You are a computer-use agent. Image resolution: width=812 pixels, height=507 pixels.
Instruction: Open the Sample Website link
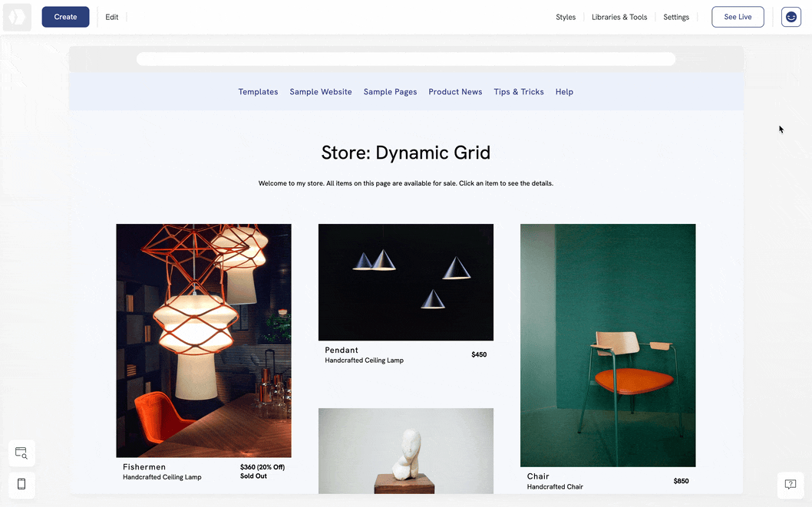pyautogui.click(x=321, y=92)
